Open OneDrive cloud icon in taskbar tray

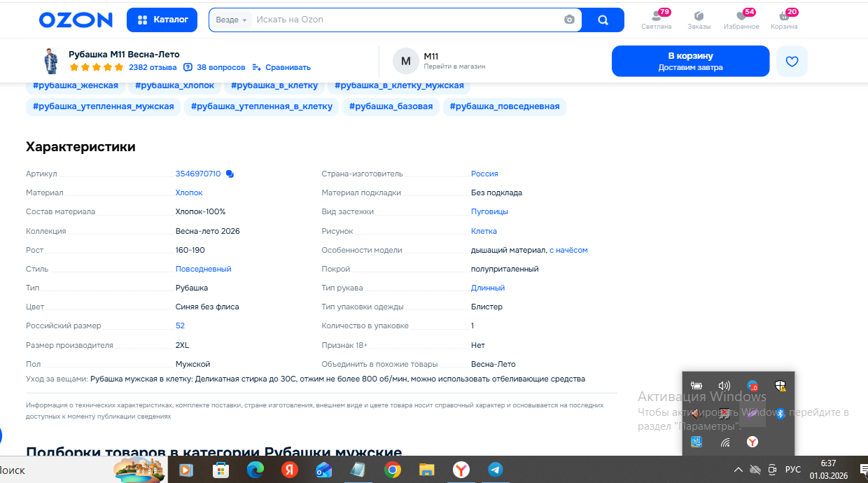pyautogui.click(x=755, y=470)
